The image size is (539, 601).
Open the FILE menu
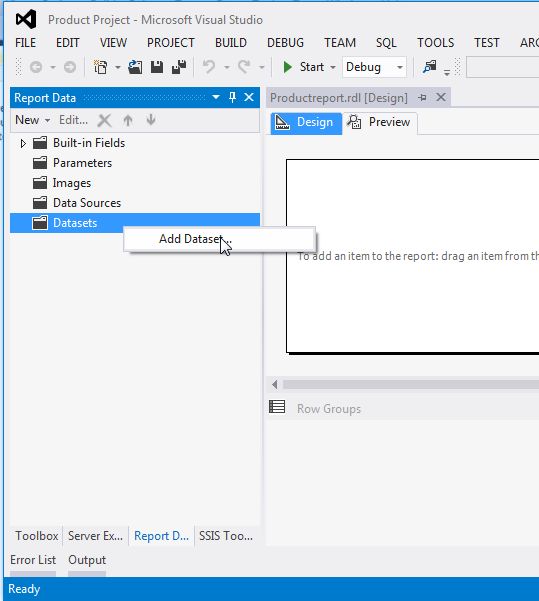coord(26,43)
